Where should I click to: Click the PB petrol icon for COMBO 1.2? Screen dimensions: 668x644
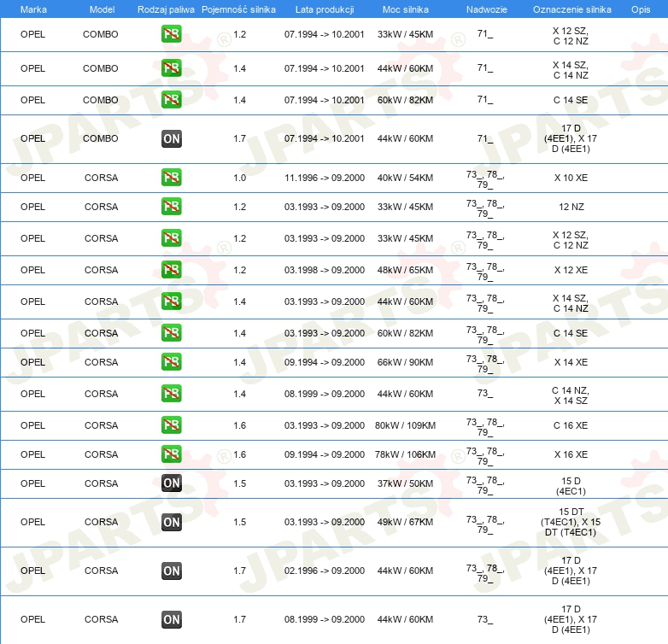pyautogui.click(x=171, y=34)
